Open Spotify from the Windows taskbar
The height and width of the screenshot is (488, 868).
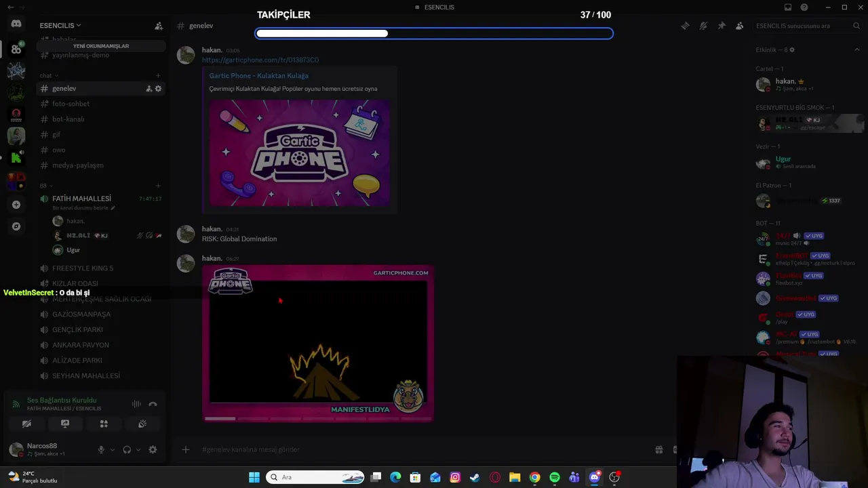click(x=555, y=477)
